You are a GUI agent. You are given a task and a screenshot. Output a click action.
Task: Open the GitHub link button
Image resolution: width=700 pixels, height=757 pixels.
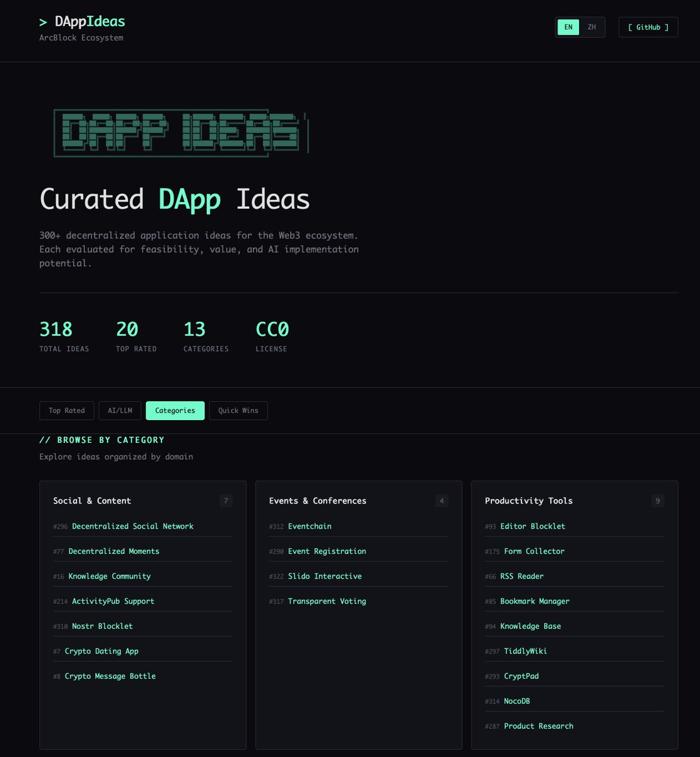[x=648, y=27]
